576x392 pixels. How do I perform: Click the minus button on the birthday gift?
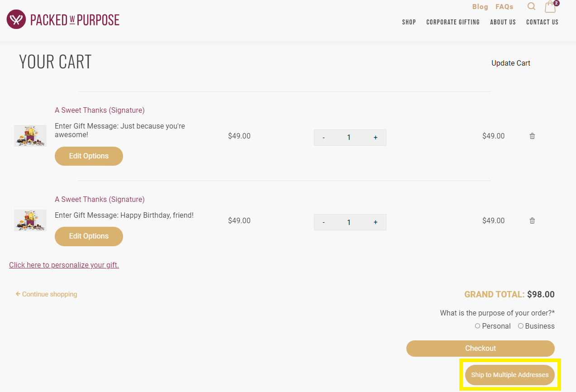coord(324,222)
